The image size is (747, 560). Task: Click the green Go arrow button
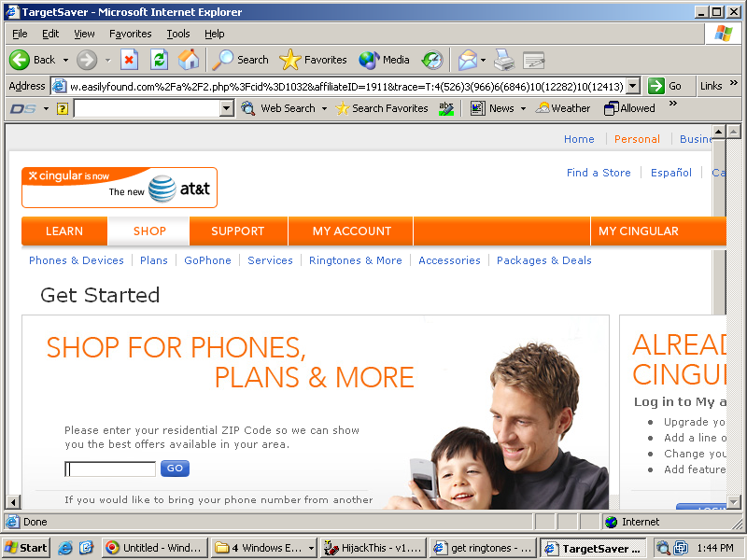[x=665, y=86]
